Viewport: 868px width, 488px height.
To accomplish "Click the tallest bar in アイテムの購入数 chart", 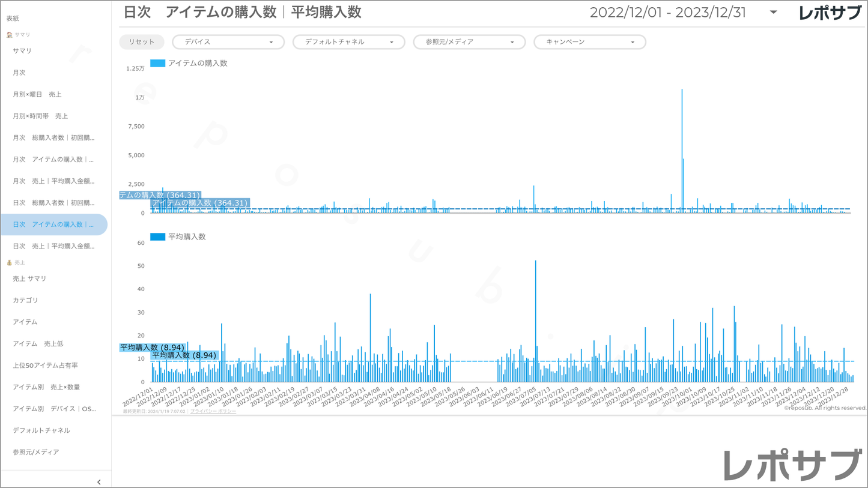I will pos(682,150).
